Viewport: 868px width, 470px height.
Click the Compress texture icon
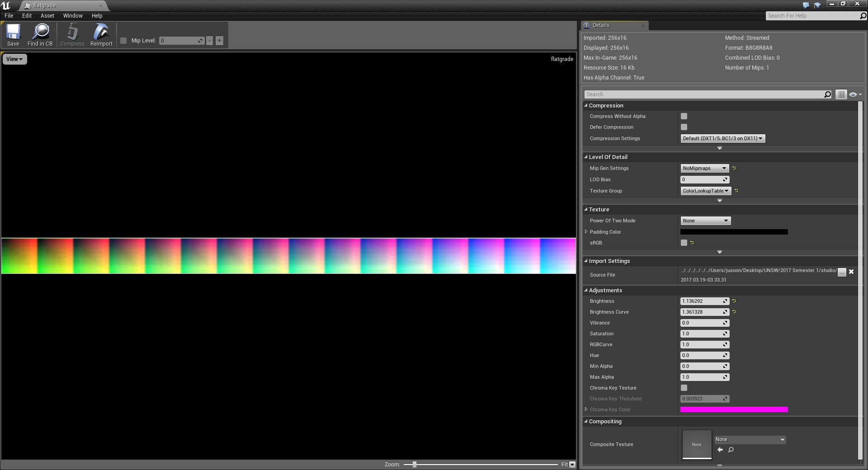[x=72, y=35]
